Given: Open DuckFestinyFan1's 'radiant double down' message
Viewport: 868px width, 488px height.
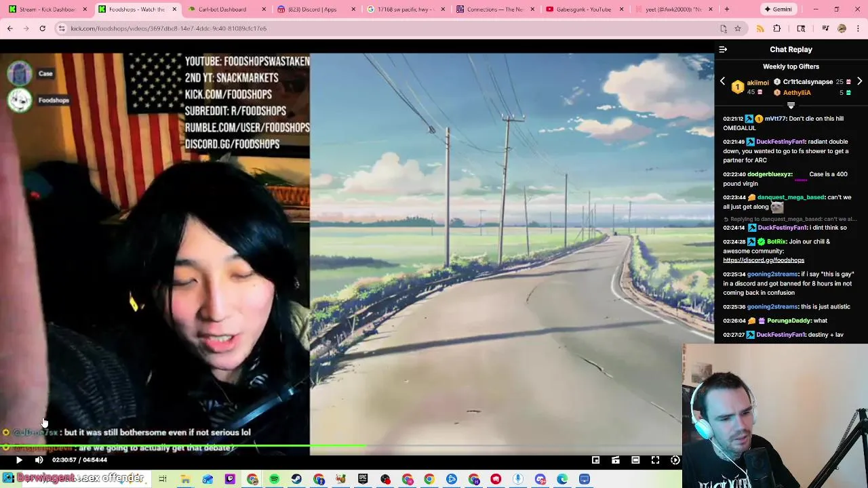Looking at the screenshot, I should 786,151.
